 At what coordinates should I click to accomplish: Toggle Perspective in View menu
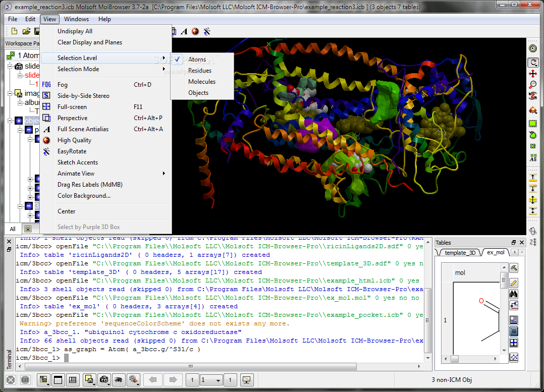coord(106,118)
